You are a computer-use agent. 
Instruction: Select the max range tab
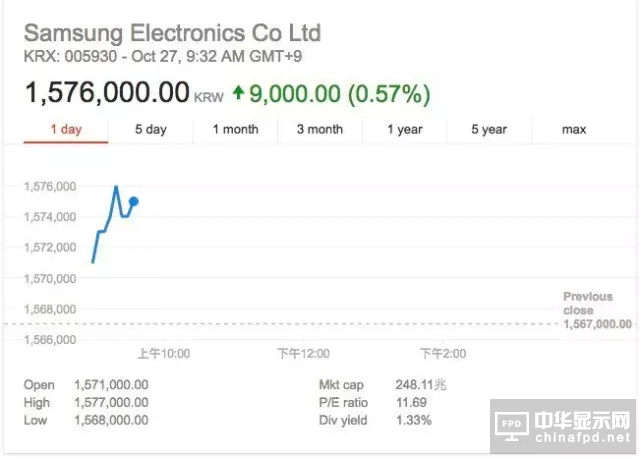(574, 130)
